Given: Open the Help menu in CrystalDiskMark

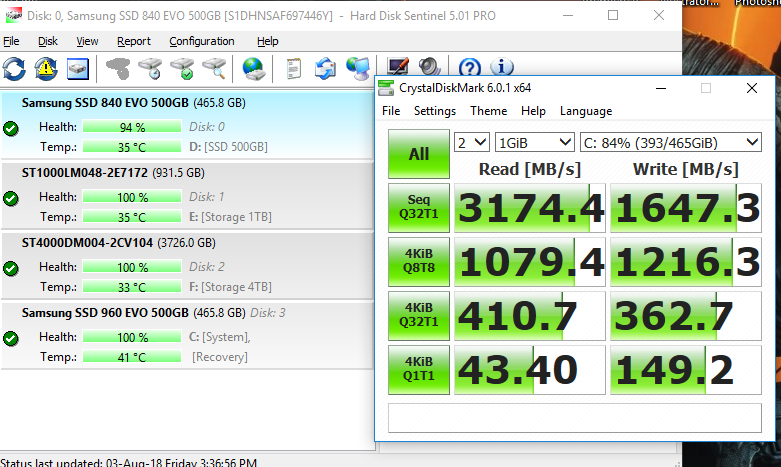Looking at the screenshot, I should point(533,111).
